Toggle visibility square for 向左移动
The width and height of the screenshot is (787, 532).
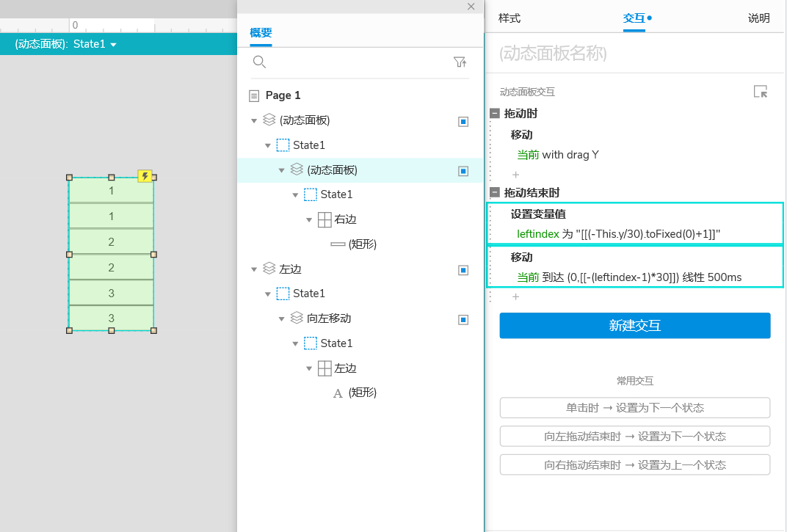pyautogui.click(x=463, y=320)
